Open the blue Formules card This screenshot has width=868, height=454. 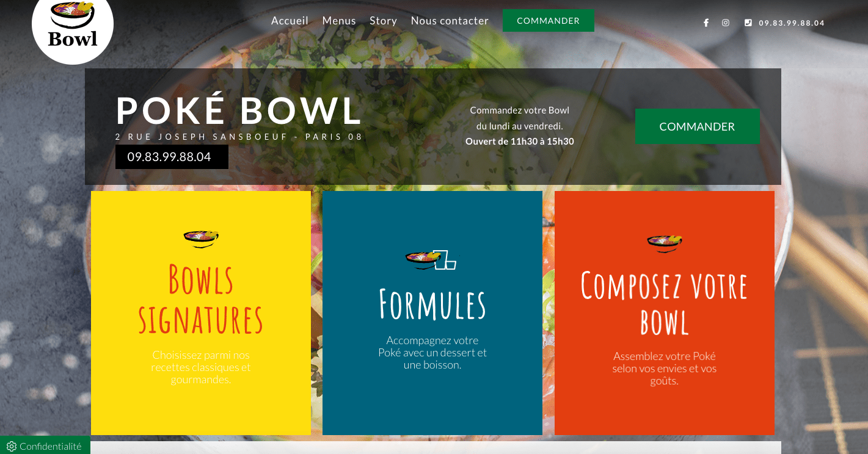432,313
